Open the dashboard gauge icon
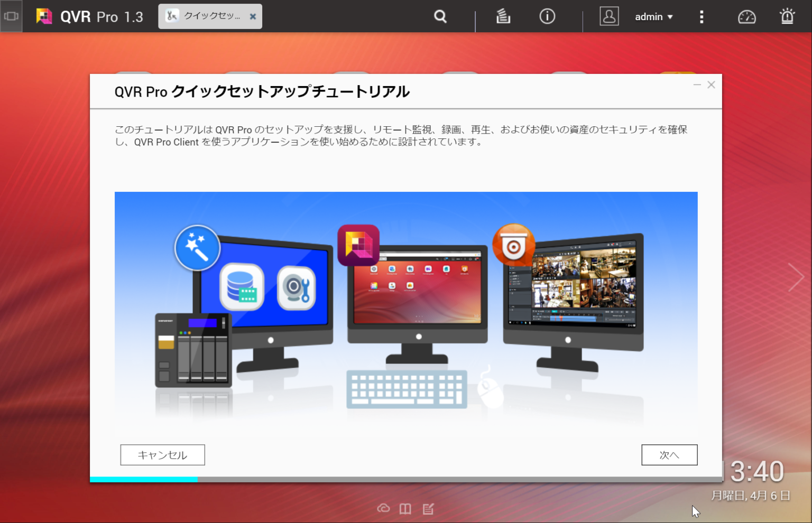Screen dimensions: 812x523 pyautogui.click(x=746, y=17)
